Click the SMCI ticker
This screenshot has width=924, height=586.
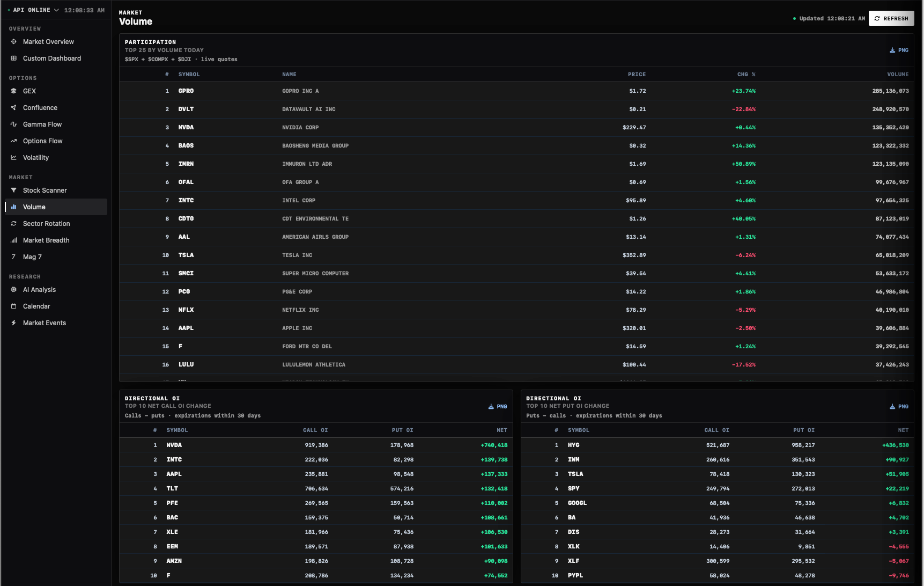pos(186,273)
